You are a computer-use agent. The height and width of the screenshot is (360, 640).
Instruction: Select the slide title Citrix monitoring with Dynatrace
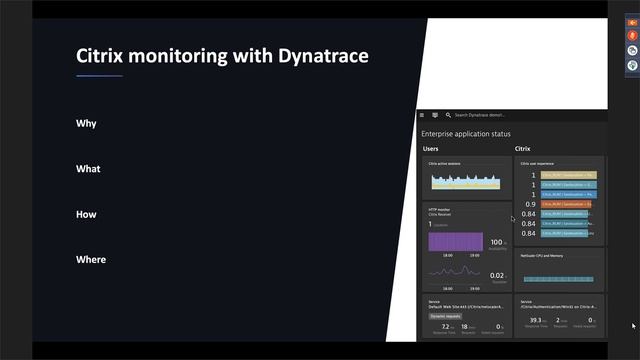click(222, 56)
